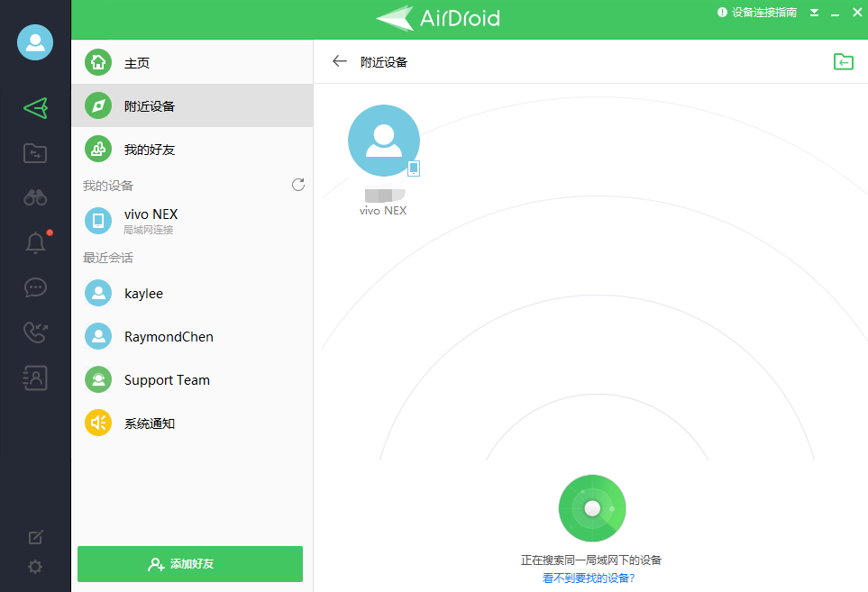This screenshot has width=868, height=592.
Task: Click the house icon beside 主页
Action: coord(98,62)
